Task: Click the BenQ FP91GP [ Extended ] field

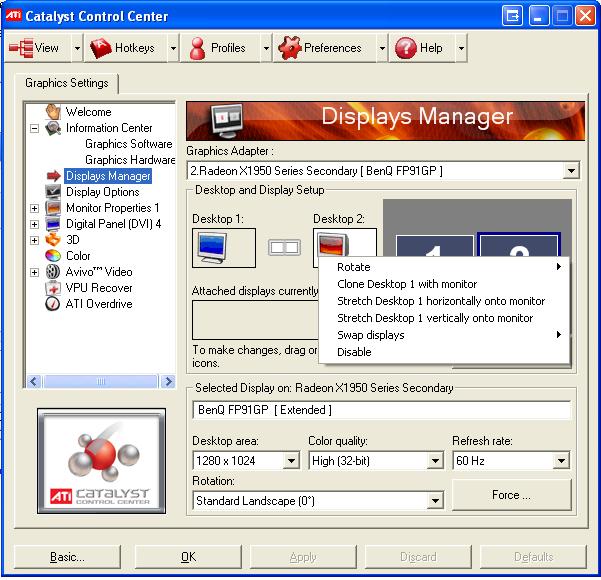Action: coord(381,410)
